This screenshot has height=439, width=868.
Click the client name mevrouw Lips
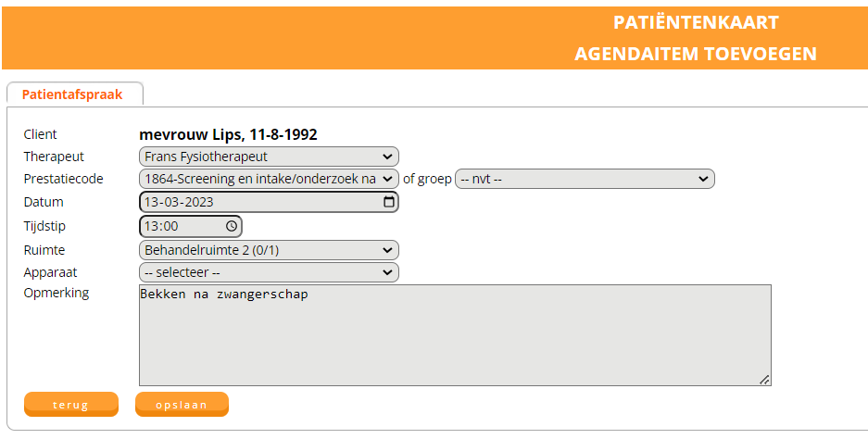[x=228, y=134]
